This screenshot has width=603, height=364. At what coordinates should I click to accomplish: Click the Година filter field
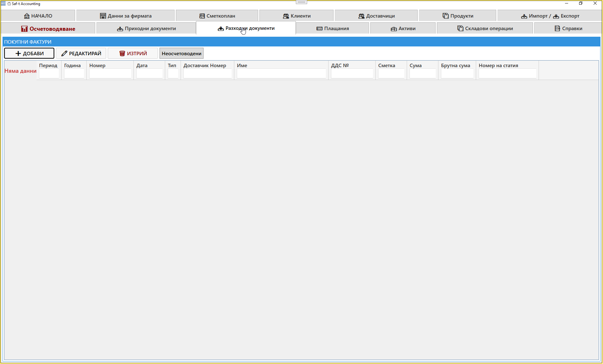tap(74, 73)
